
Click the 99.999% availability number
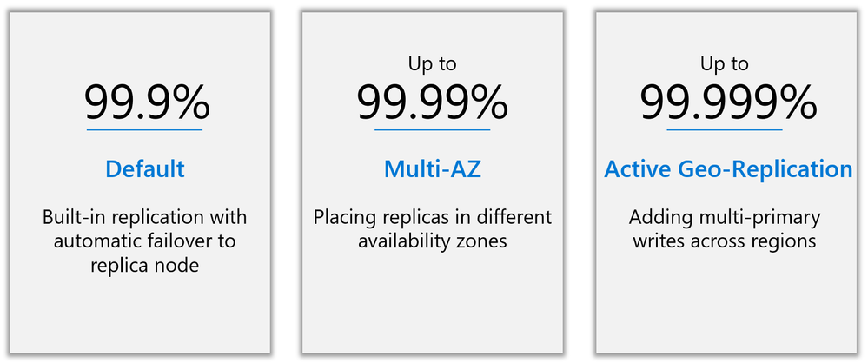[728, 102]
